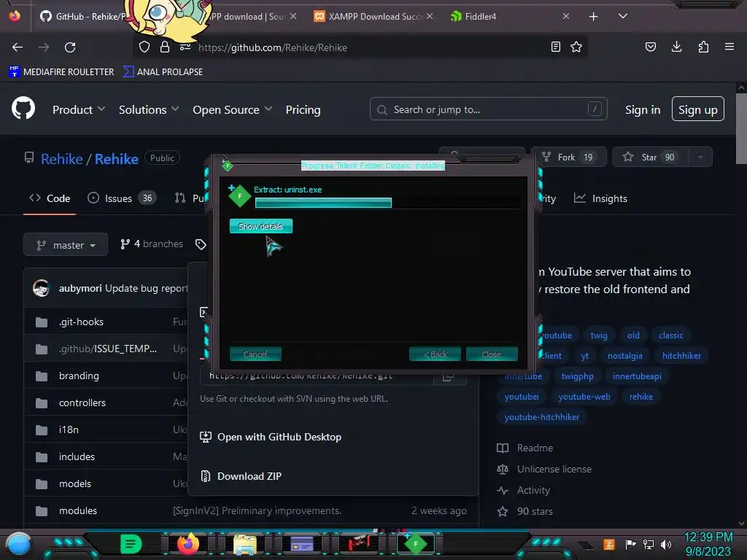This screenshot has height=560, width=747.
Task: Switch to GitHub Rehike tab
Action: 83,17
